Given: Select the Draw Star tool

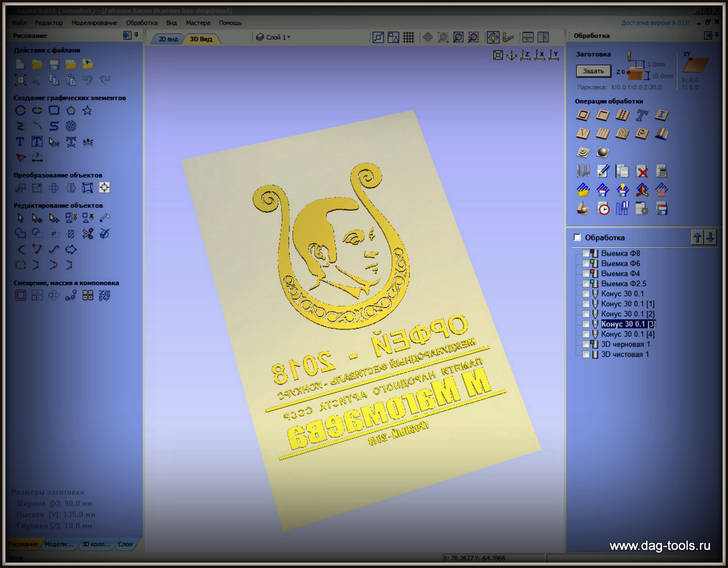Looking at the screenshot, I should (87, 110).
